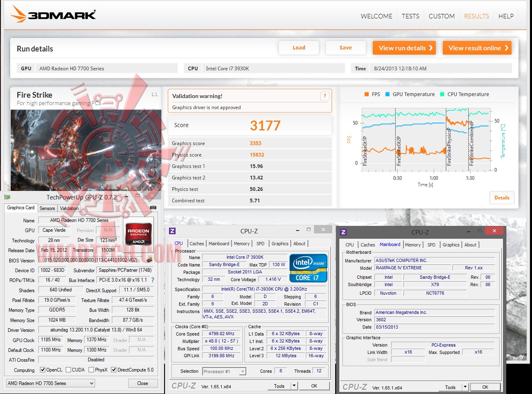Switch to CPU tab in the right CPU-Z window

(349, 245)
